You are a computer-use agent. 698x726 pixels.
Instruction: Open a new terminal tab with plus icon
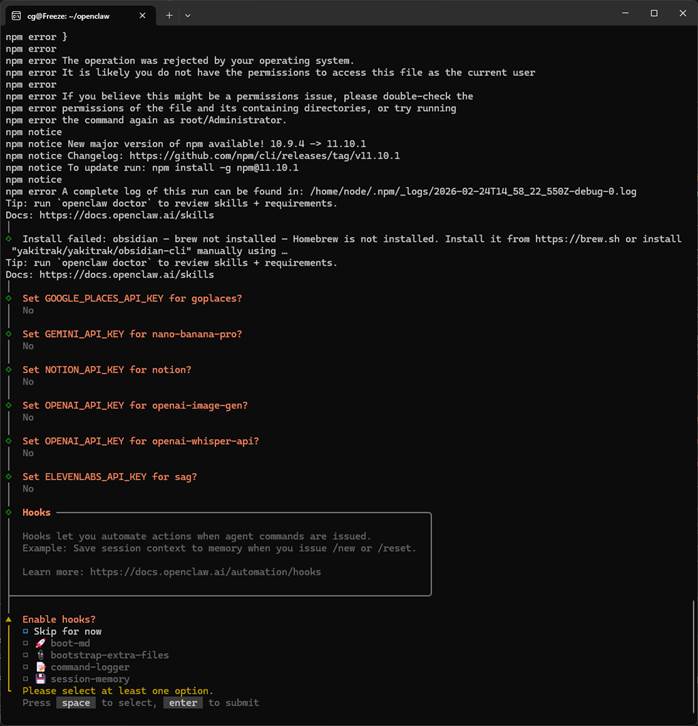coord(169,14)
